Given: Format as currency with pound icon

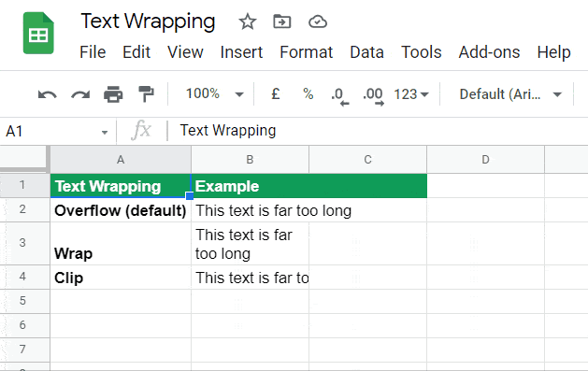Looking at the screenshot, I should coord(276,93).
